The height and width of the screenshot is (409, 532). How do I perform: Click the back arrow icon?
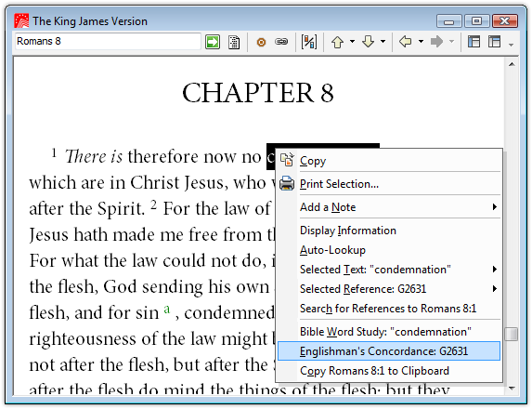click(406, 42)
